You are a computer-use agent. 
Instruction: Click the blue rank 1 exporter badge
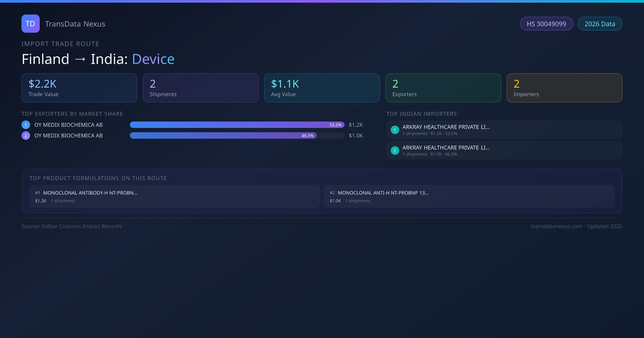click(x=26, y=125)
